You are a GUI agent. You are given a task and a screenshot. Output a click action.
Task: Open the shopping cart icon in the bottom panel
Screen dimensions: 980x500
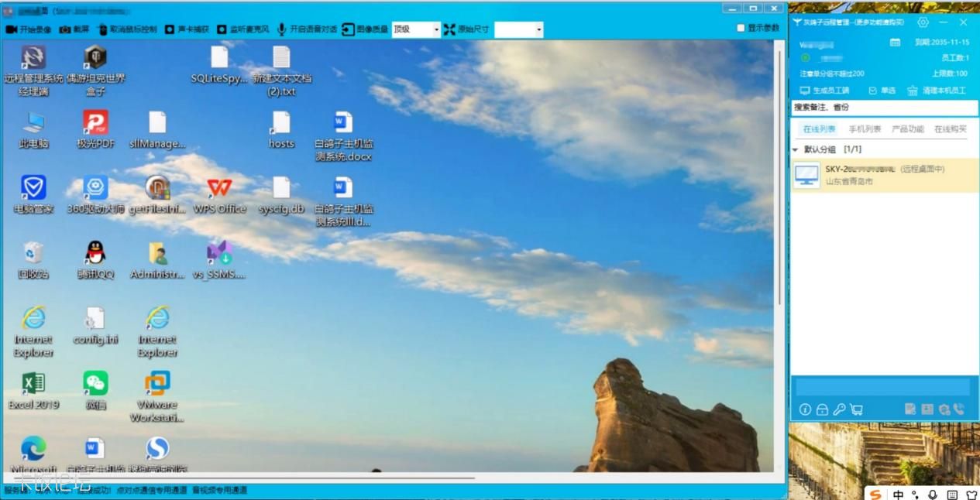(856, 409)
